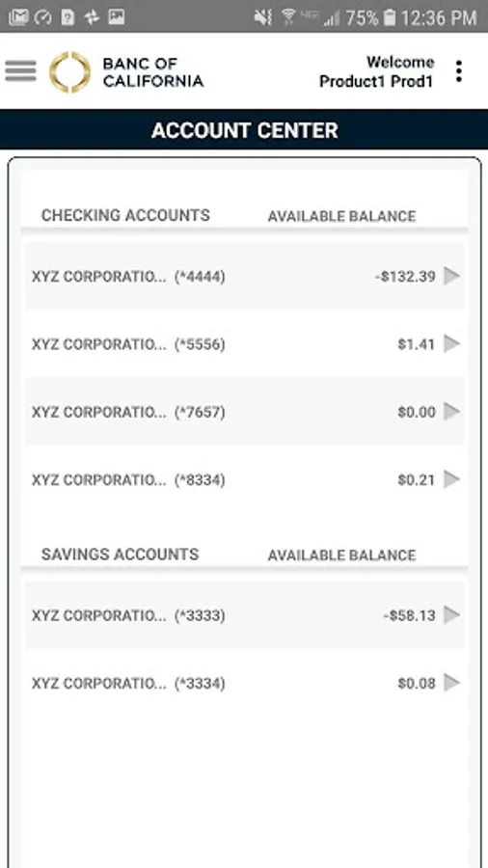The width and height of the screenshot is (488, 868).
Task: Tap the muted sound status icon
Action: pos(263,17)
